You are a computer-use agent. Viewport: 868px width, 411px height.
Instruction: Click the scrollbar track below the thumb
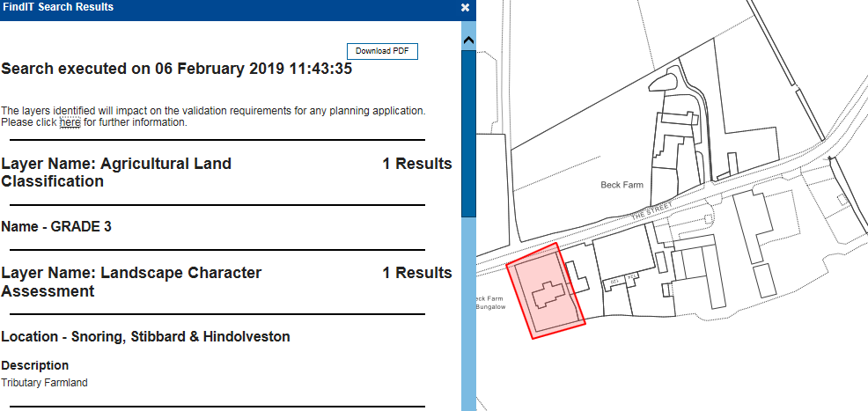pyautogui.click(x=468, y=312)
